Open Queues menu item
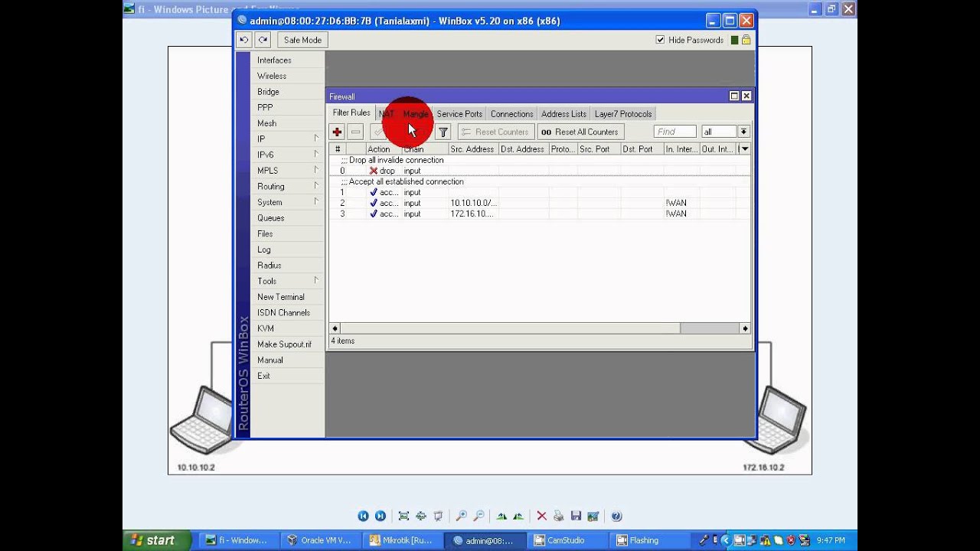The width and height of the screenshot is (980, 551). tap(287, 218)
